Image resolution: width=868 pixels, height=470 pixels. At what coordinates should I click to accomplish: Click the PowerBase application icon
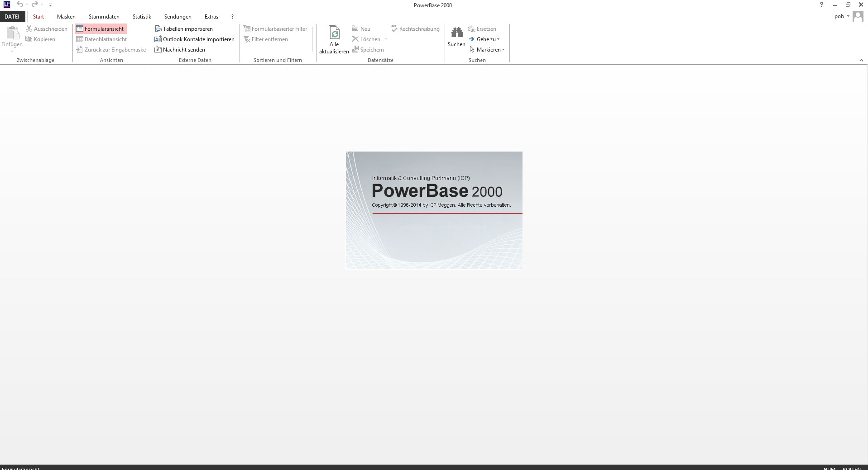pyautogui.click(x=6, y=5)
